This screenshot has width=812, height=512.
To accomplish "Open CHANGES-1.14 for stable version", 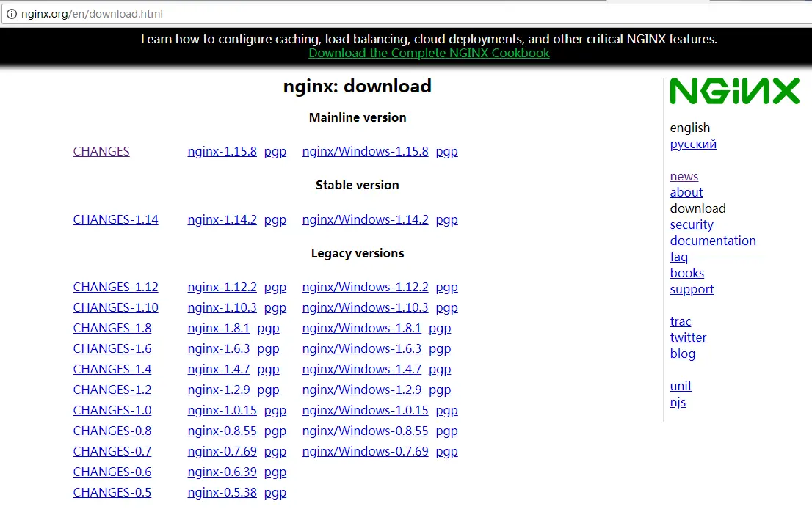I will point(115,219).
